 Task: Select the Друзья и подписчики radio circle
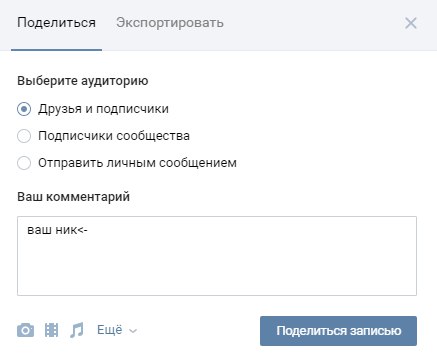point(24,109)
